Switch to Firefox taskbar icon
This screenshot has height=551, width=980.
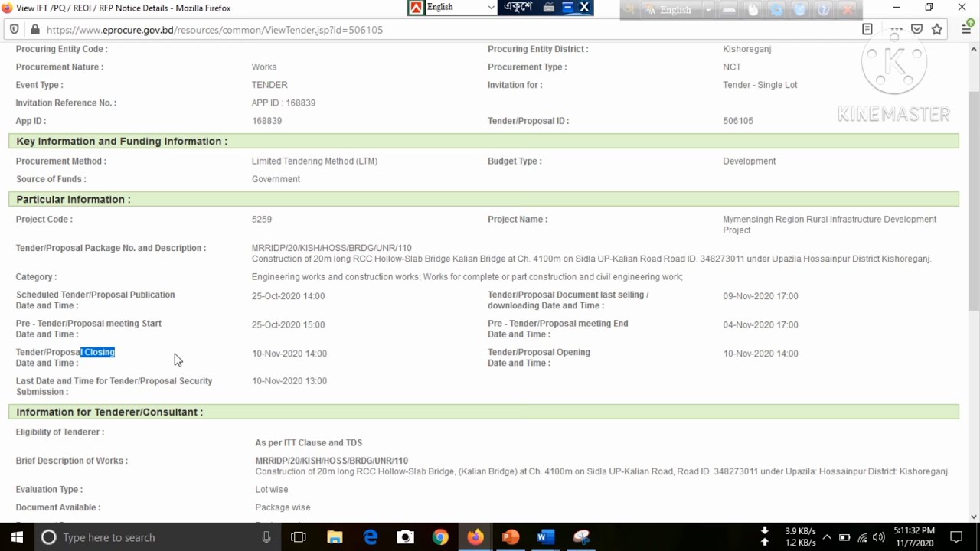pos(475,537)
